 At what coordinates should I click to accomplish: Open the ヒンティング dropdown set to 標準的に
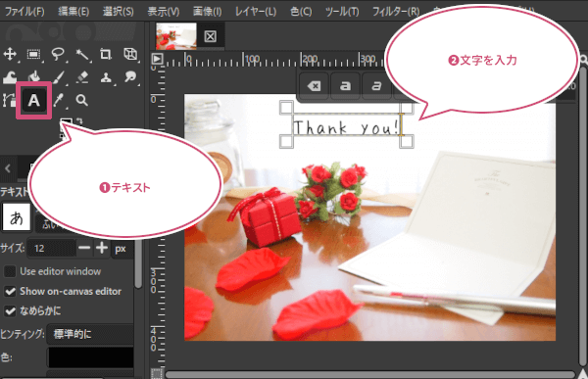[x=90, y=334]
